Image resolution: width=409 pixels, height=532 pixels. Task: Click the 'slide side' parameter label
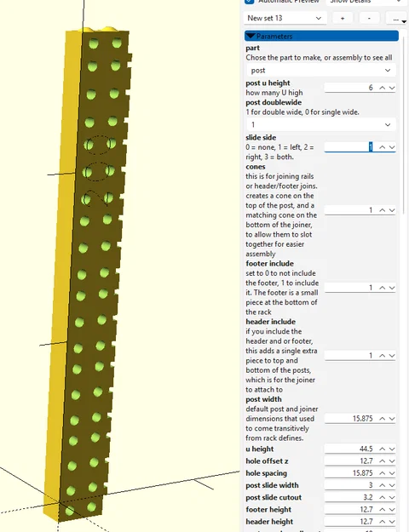[261, 137]
